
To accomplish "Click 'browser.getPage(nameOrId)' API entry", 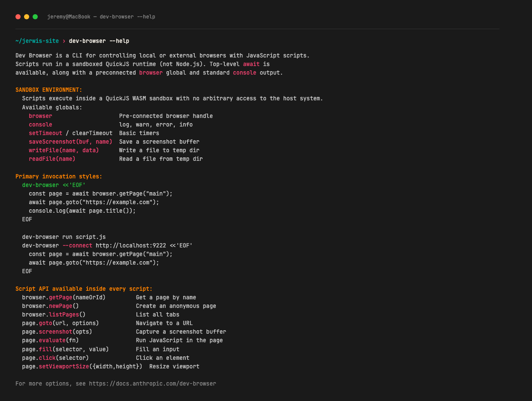I will tap(64, 298).
